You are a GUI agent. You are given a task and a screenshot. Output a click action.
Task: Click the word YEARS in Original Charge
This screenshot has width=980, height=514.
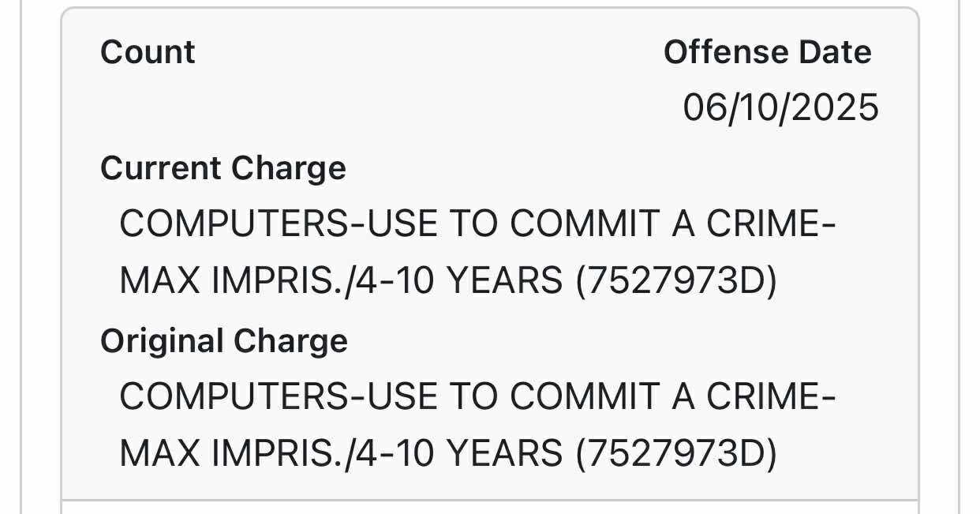point(505,453)
